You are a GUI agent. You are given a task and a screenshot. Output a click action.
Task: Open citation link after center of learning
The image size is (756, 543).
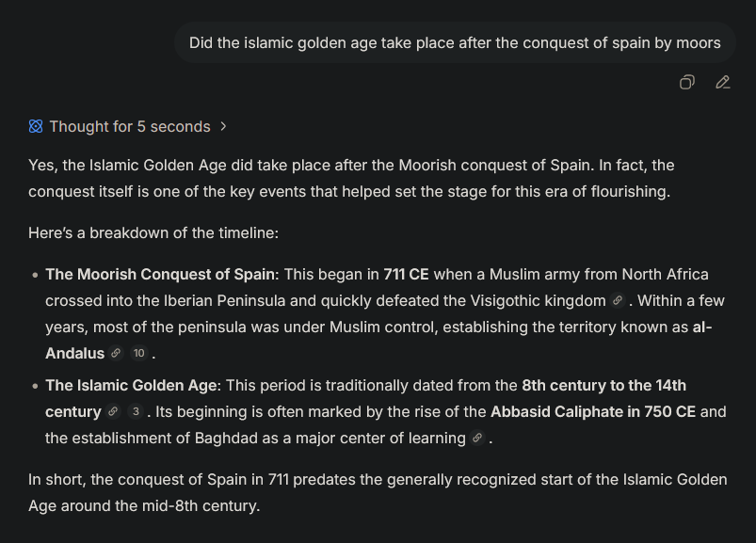(x=477, y=438)
